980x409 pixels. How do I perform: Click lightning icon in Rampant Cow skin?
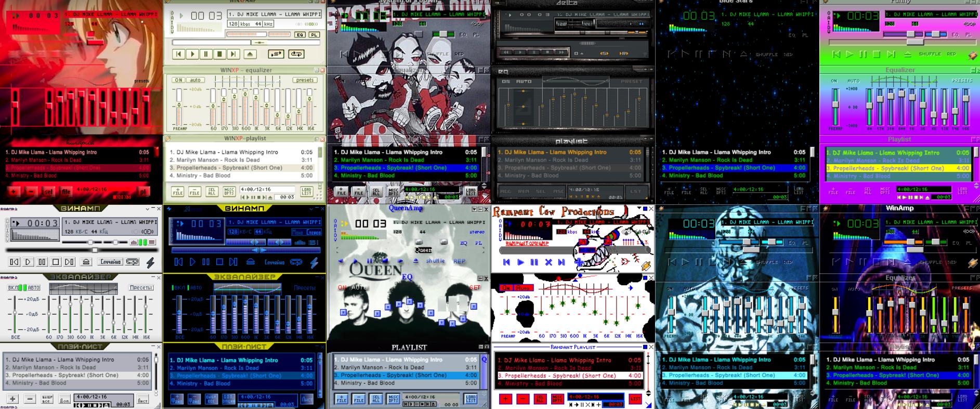coord(646,265)
